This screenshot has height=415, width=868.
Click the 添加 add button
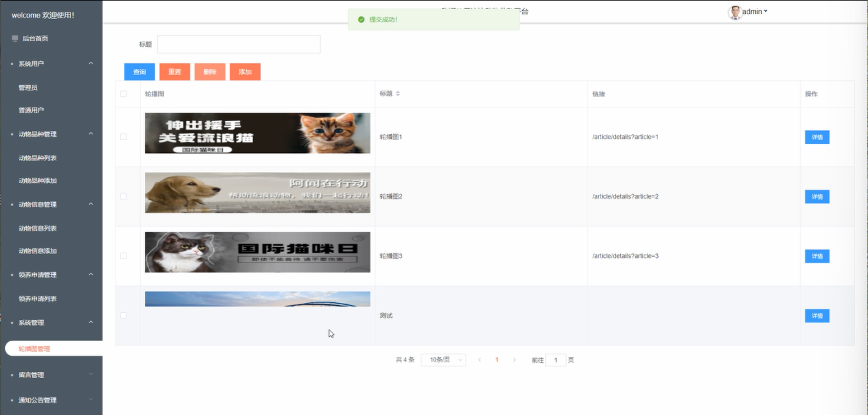coord(245,72)
